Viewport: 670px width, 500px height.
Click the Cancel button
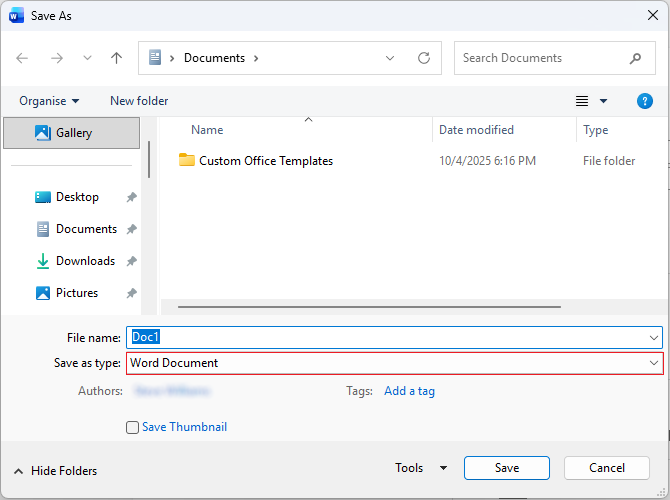[607, 468]
